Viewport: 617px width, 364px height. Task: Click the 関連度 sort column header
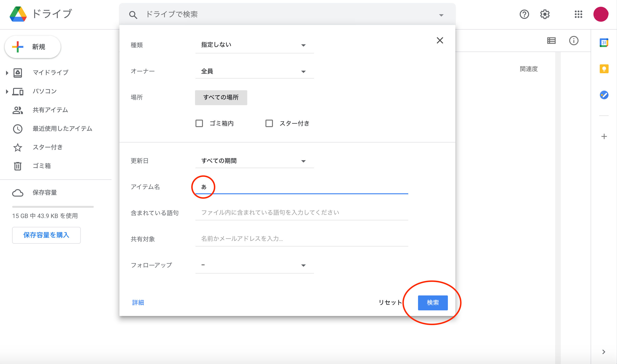tap(529, 69)
